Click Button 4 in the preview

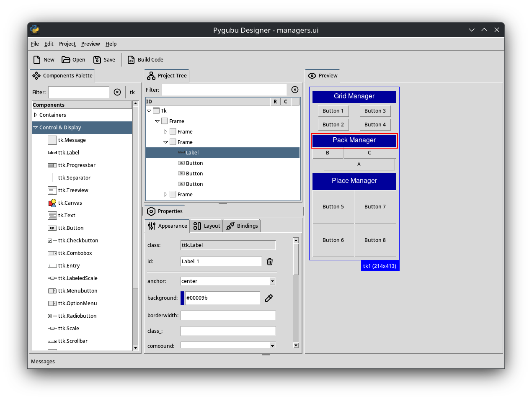click(375, 125)
